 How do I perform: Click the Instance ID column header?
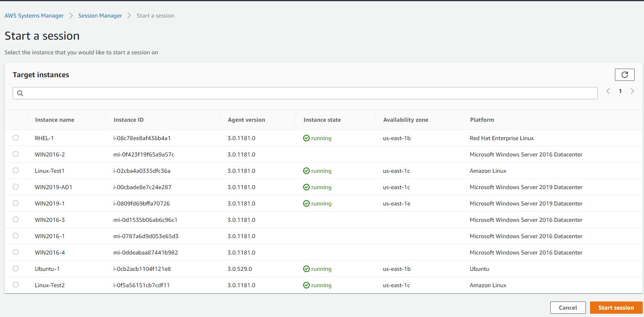[x=128, y=120]
